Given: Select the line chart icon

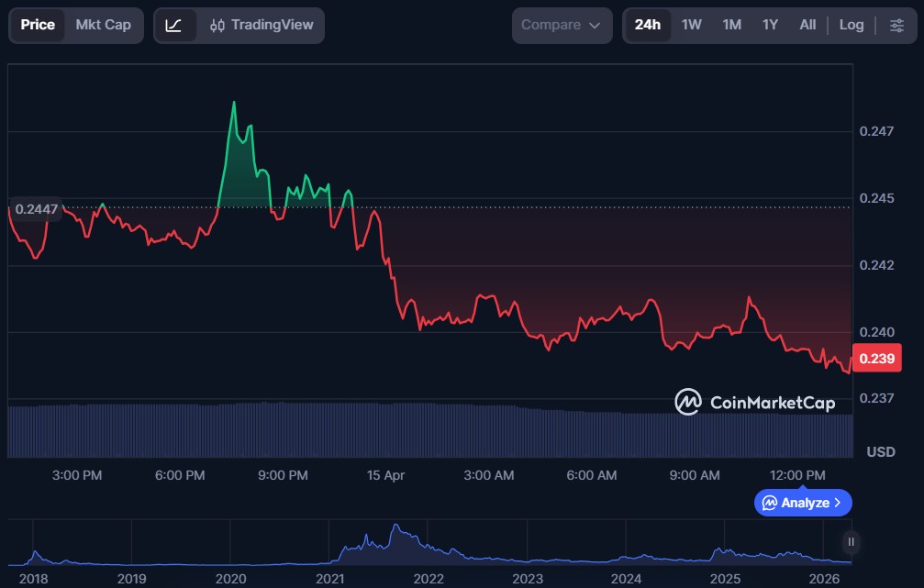Looking at the screenshot, I should click(174, 26).
